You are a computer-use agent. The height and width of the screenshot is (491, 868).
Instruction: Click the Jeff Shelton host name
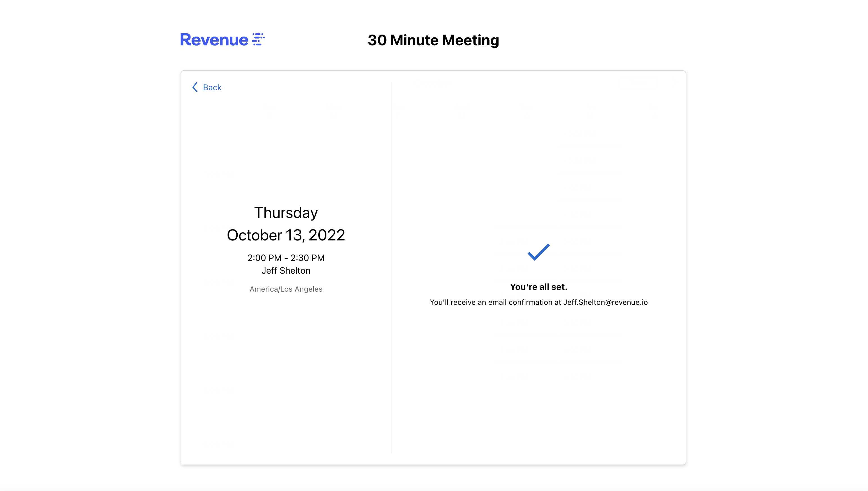pyautogui.click(x=286, y=271)
